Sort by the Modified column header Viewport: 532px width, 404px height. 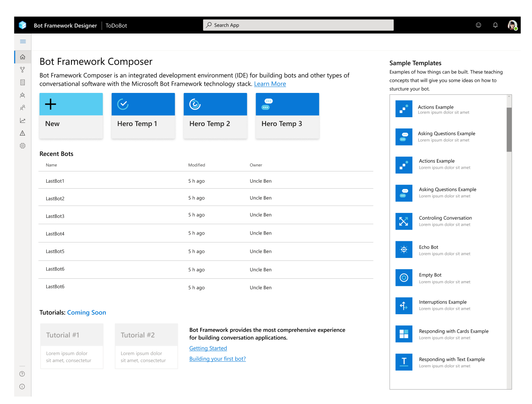click(x=197, y=165)
